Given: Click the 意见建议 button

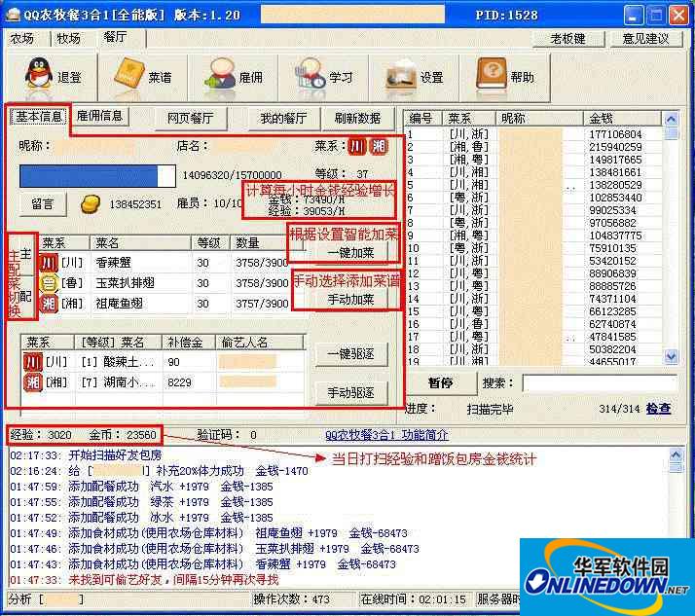Looking at the screenshot, I should pos(646,39).
